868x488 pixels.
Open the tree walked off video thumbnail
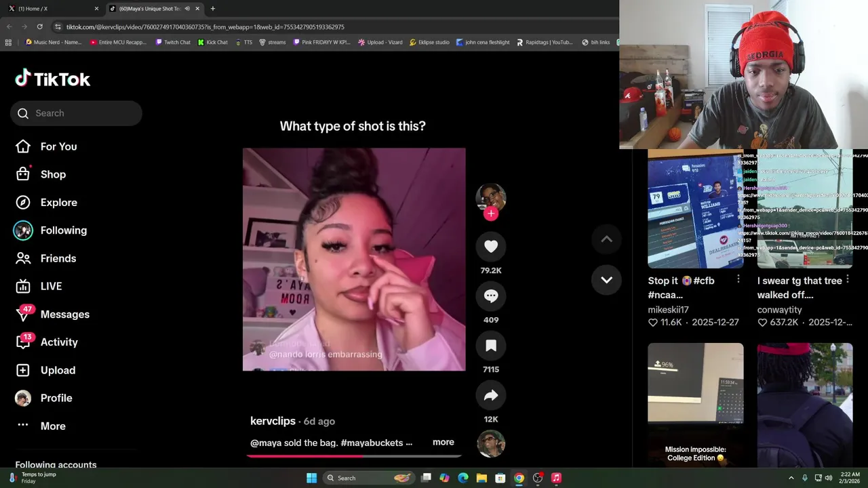805,209
